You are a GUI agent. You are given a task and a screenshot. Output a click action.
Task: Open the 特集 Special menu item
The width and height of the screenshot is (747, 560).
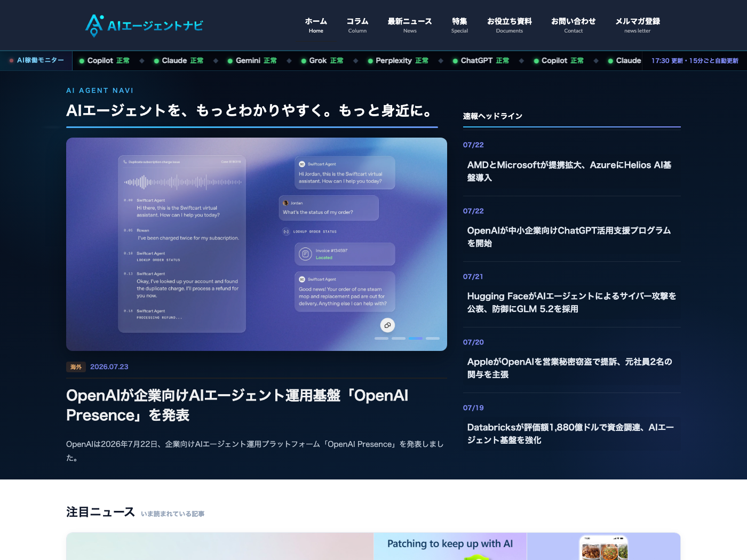(x=459, y=25)
